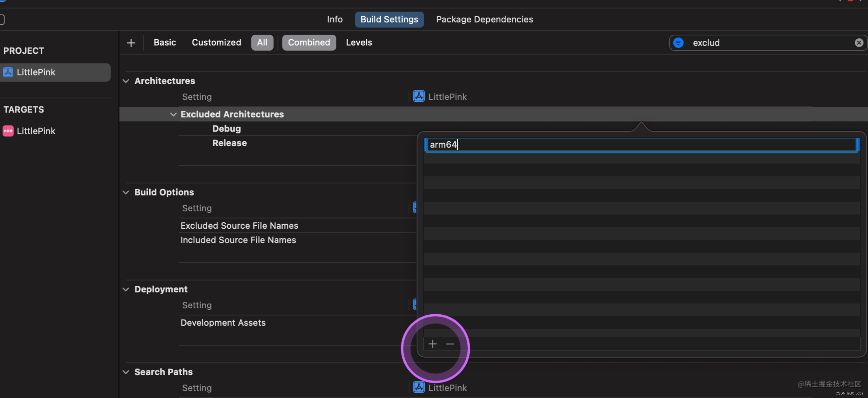
Task: Show Basic build settings
Action: click(165, 42)
